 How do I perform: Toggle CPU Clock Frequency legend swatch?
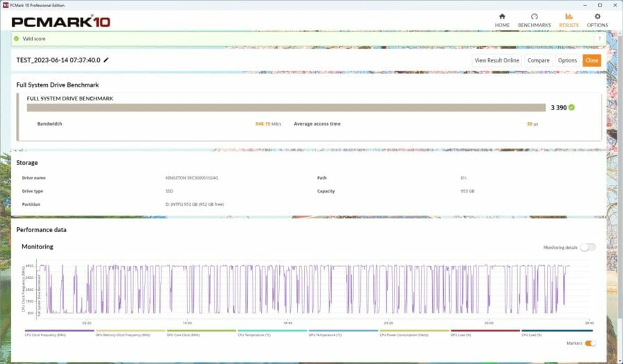point(59,331)
